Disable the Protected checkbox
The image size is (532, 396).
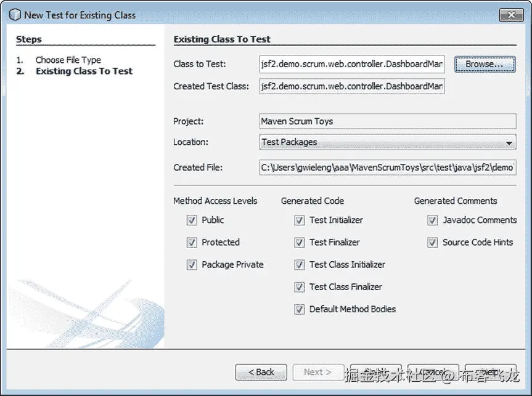coord(192,242)
